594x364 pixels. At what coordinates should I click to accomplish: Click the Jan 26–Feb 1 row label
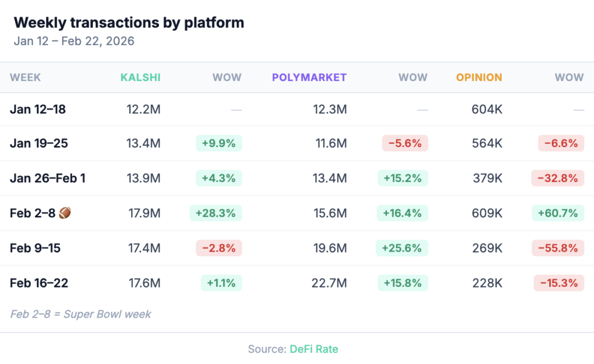click(x=48, y=179)
